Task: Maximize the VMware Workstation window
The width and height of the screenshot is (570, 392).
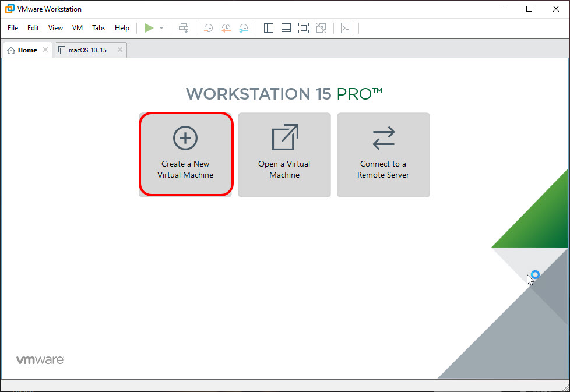Action: click(529, 9)
